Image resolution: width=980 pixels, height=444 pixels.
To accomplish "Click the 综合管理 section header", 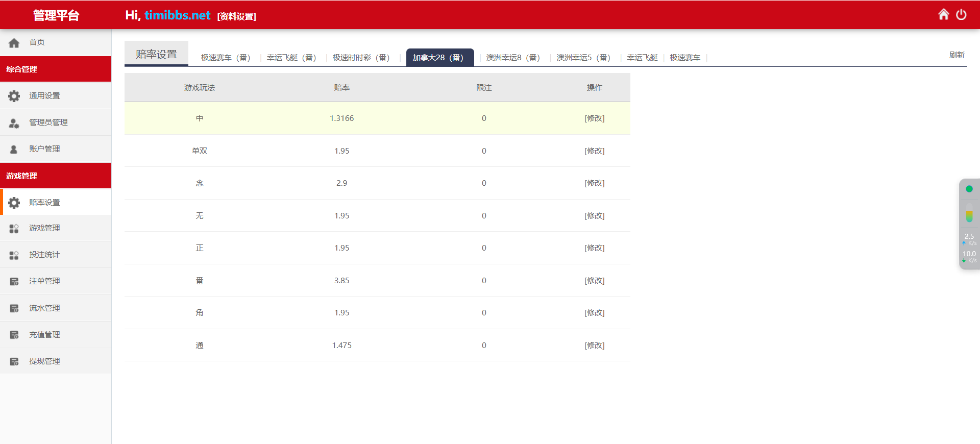I will 56,69.
